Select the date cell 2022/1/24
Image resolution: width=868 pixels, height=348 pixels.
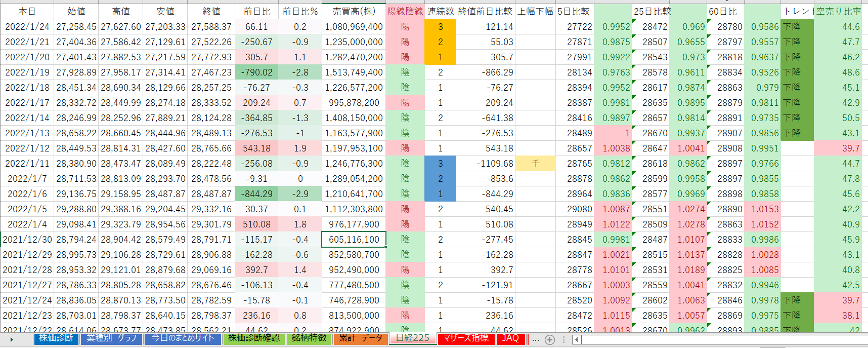pyautogui.click(x=27, y=27)
